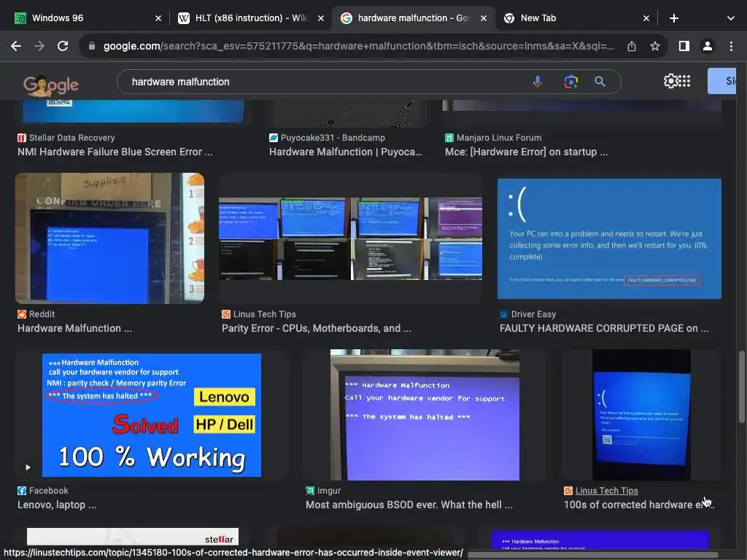Image resolution: width=747 pixels, height=560 pixels.
Task: Close the hardware malfunction Google tab
Action: click(x=484, y=18)
